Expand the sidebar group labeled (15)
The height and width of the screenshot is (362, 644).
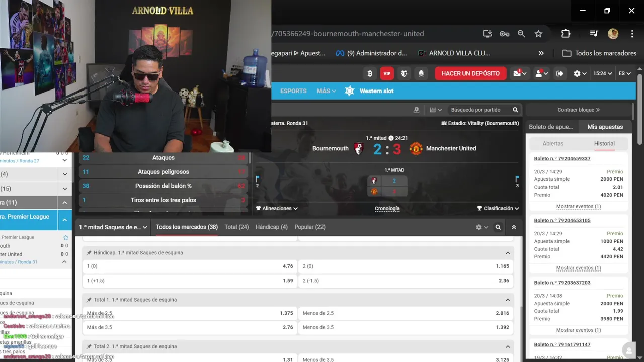point(64,189)
